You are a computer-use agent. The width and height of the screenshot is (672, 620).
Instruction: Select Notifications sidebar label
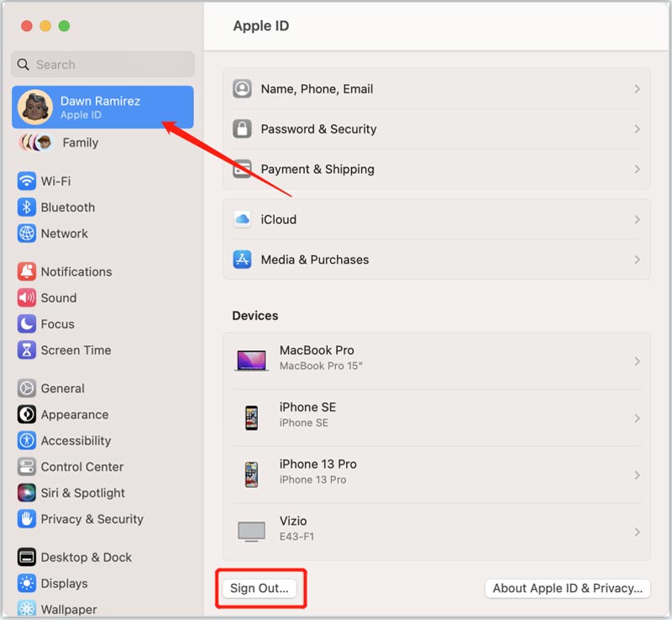[76, 271]
